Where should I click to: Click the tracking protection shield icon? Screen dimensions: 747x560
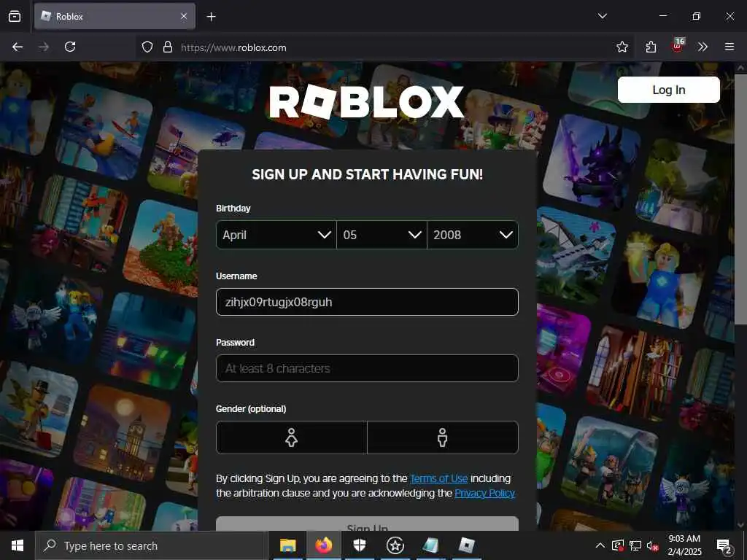point(147,47)
